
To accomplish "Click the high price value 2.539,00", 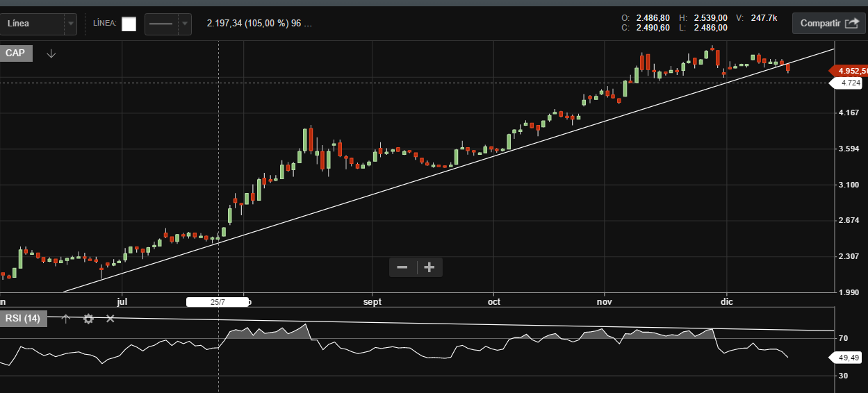I will [x=710, y=18].
